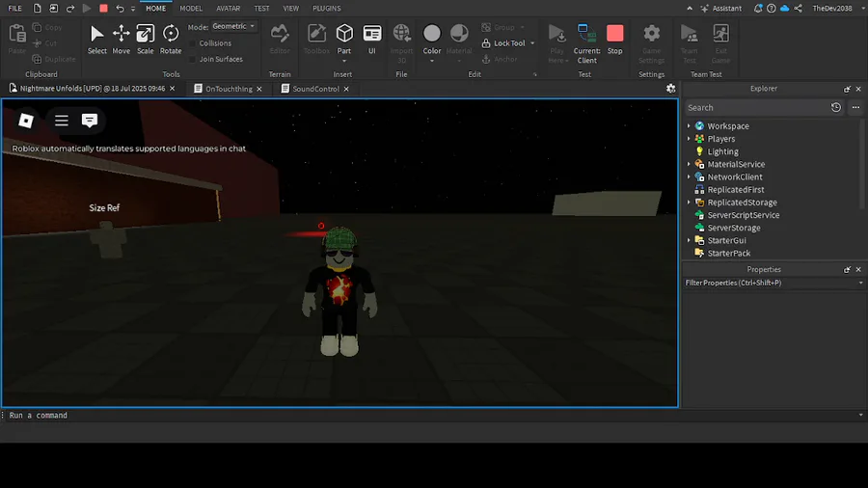Open the Mode Geometric dropdown
Viewport: 868px width, 488px height.
point(234,26)
